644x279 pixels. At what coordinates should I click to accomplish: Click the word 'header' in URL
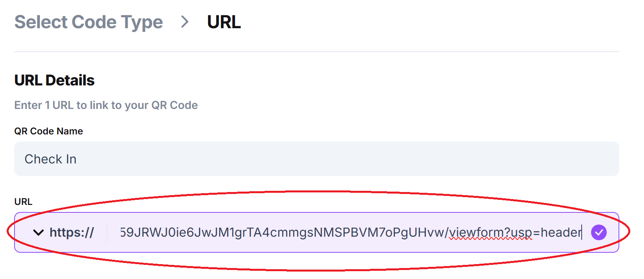561,232
